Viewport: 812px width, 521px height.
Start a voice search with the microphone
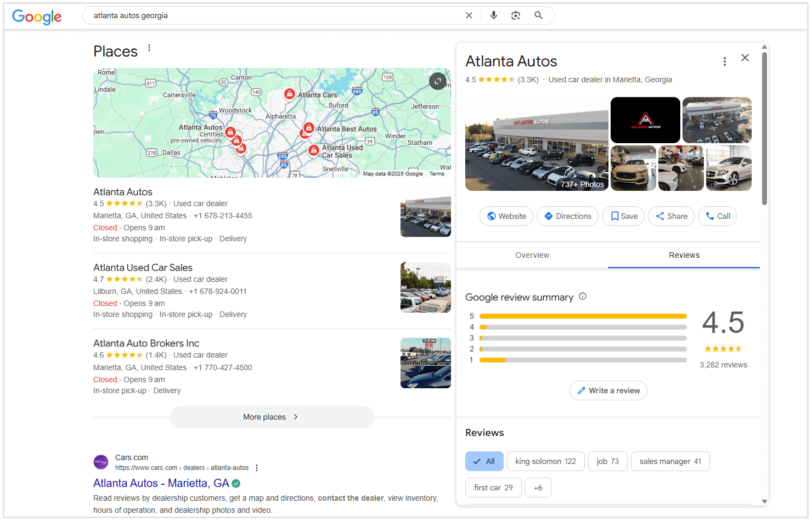tap(494, 15)
